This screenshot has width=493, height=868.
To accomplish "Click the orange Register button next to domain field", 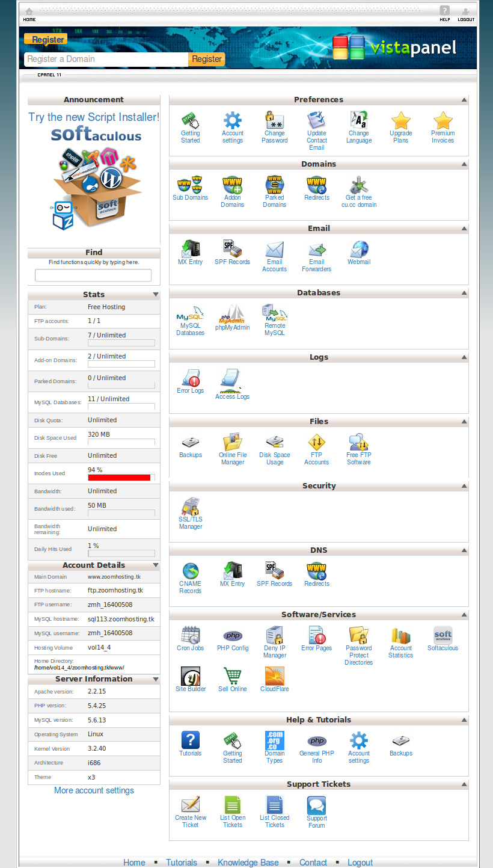I will point(207,59).
